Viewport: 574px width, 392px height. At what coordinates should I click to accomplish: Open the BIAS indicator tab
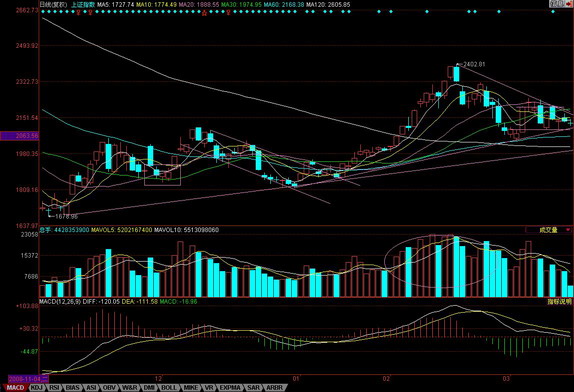(73, 388)
